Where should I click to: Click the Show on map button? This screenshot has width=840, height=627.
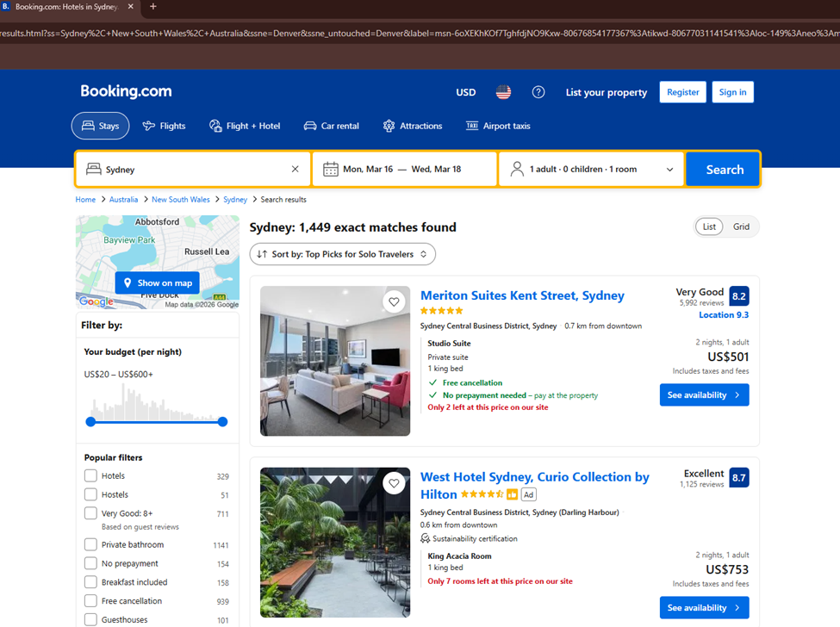click(157, 282)
